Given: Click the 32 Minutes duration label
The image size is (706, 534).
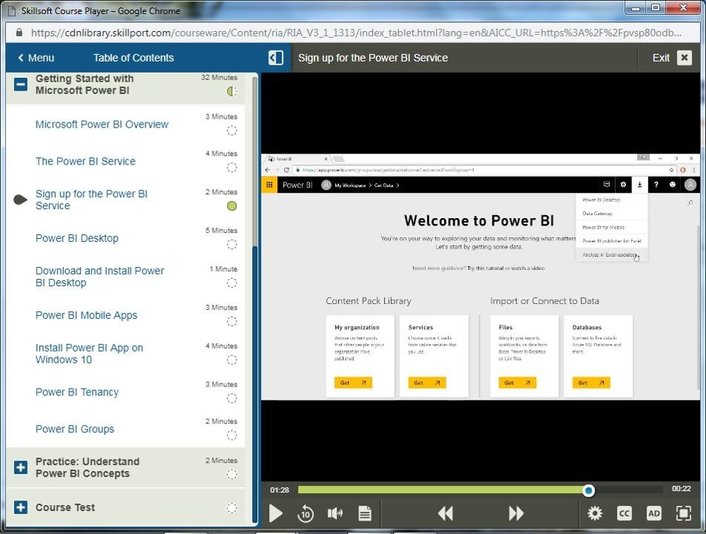Looking at the screenshot, I should pyautogui.click(x=219, y=77).
